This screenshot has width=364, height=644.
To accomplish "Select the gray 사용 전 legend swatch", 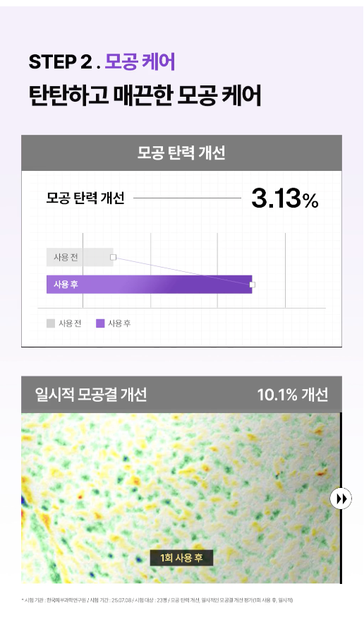I will tap(51, 323).
